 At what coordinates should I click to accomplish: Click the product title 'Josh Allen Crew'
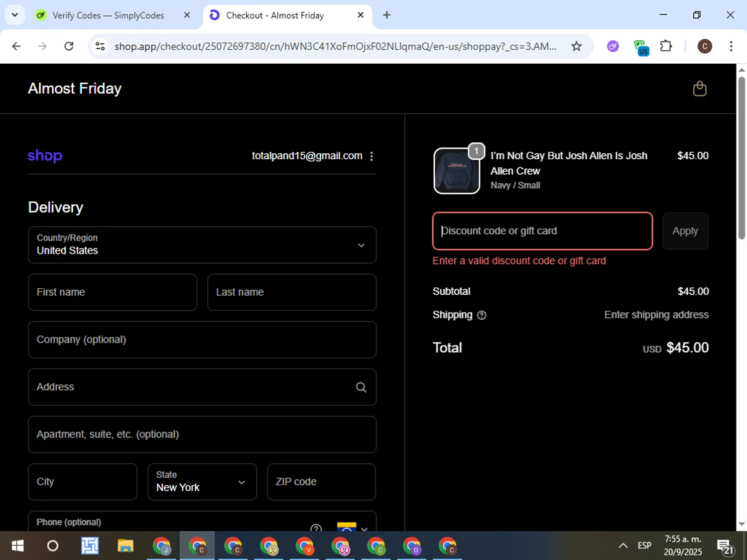point(569,163)
